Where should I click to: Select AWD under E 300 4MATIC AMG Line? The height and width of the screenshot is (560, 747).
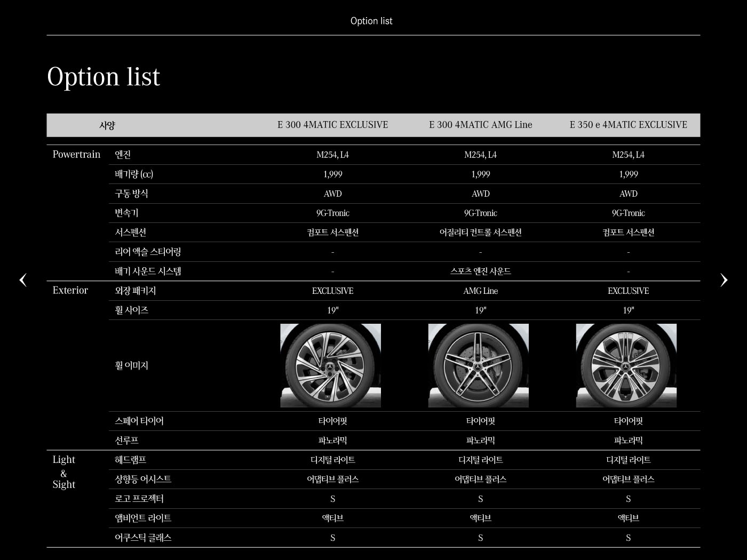(481, 194)
